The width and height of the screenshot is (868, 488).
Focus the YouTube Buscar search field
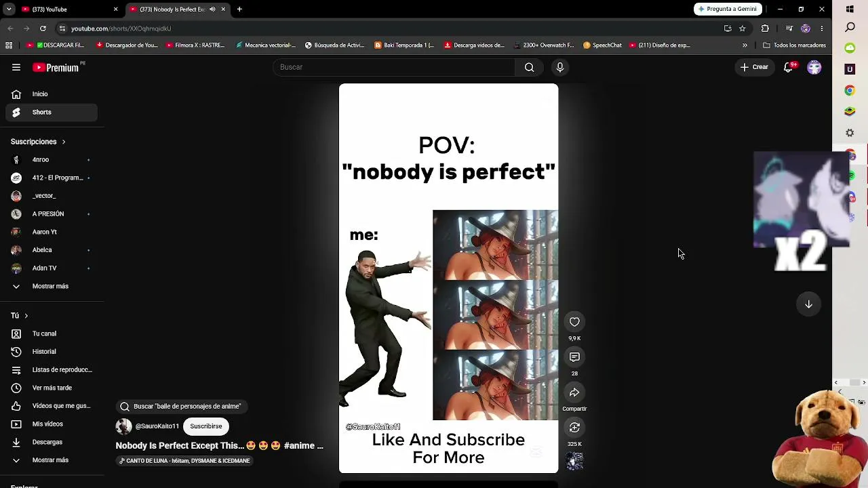tap(394, 67)
